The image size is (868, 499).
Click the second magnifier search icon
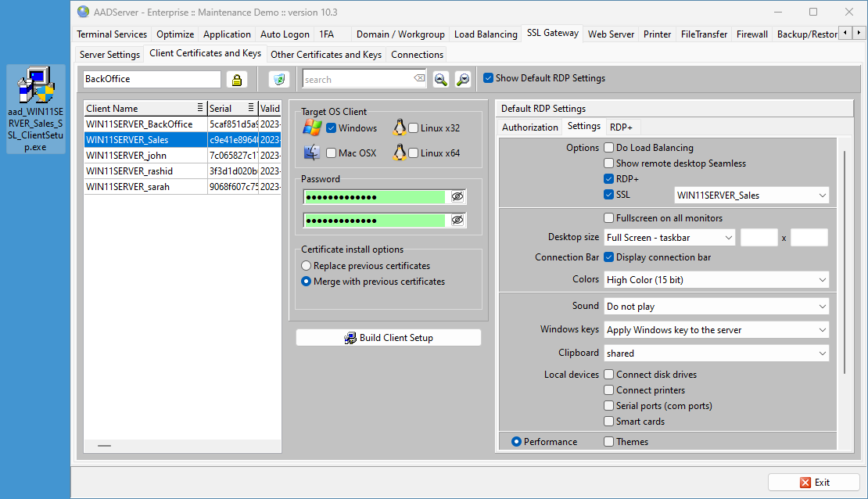tap(463, 79)
